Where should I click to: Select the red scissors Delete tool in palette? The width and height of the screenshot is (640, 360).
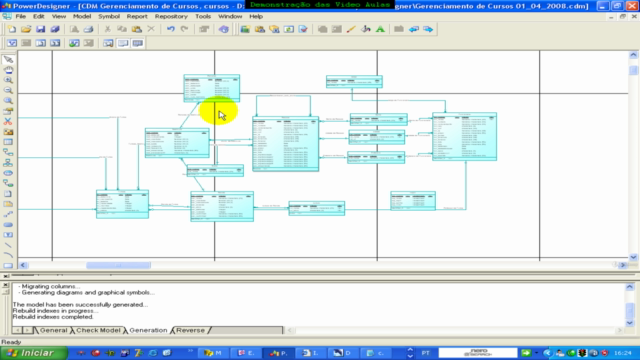(8, 121)
